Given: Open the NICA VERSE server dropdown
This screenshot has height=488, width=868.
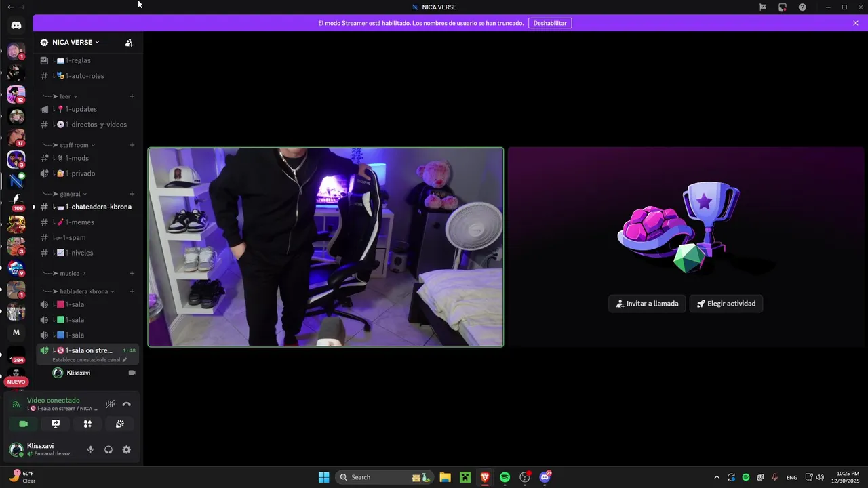Looking at the screenshot, I should (75, 42).
